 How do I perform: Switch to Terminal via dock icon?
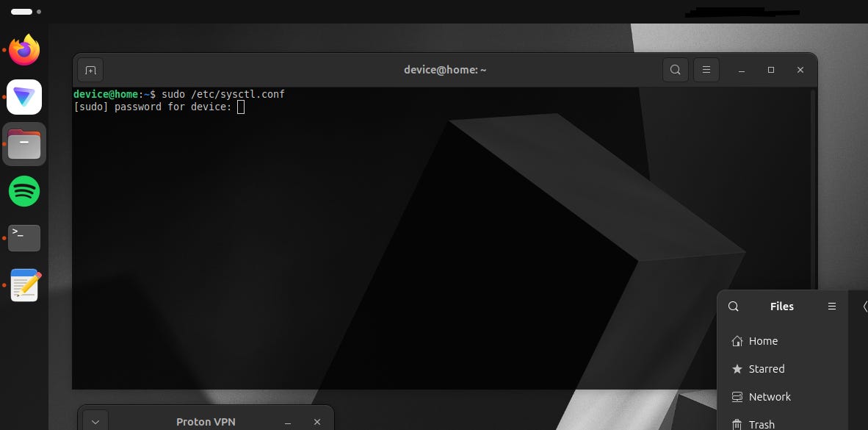pos(24,237)
